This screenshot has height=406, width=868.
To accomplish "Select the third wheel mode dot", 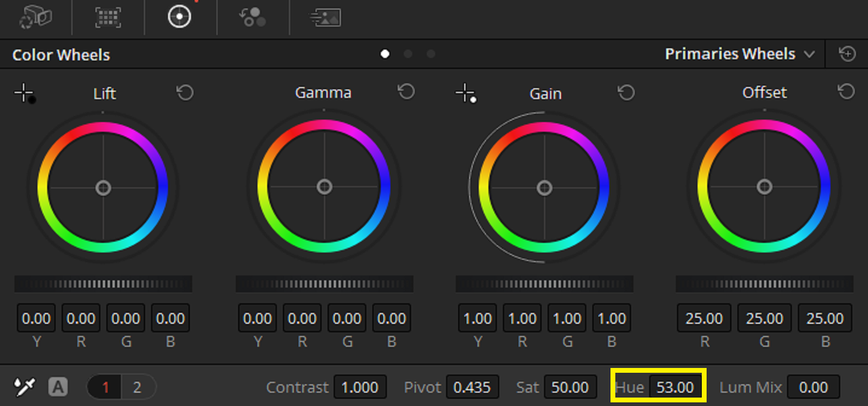I will click(x=431, y=54).
